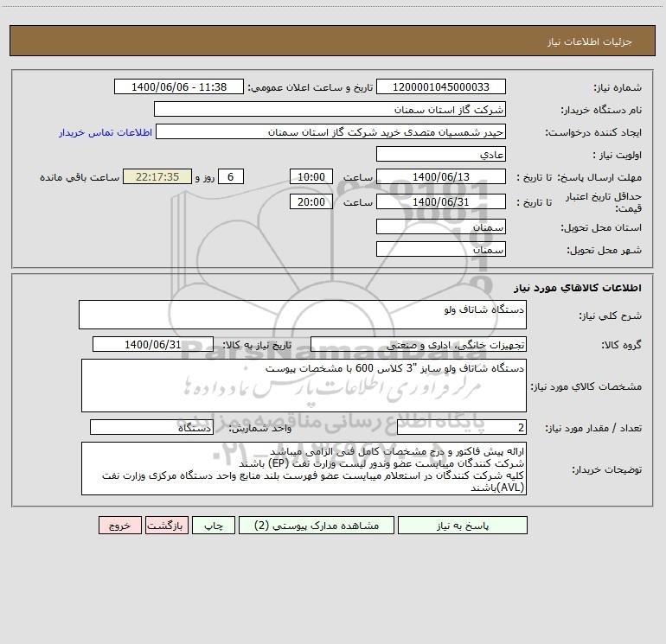This screenshot has height=644, width=666.
Task: Click the 'توضیحات خریدار:' label
Action: [607, 469]
